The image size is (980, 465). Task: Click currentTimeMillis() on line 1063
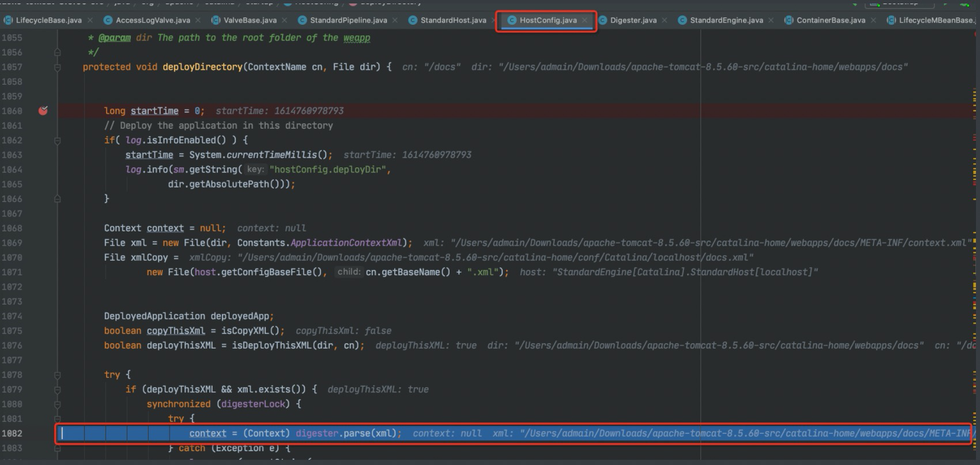277,155
